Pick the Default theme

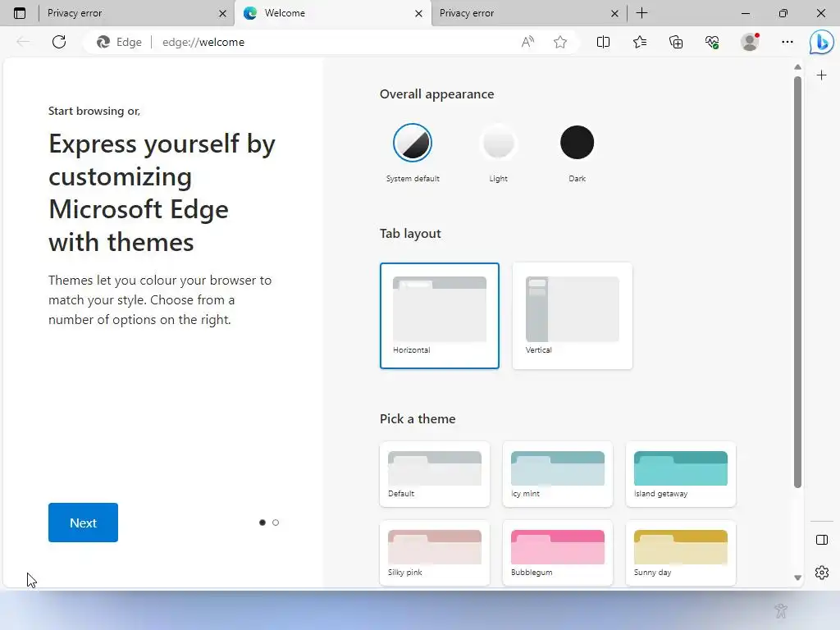435,474
